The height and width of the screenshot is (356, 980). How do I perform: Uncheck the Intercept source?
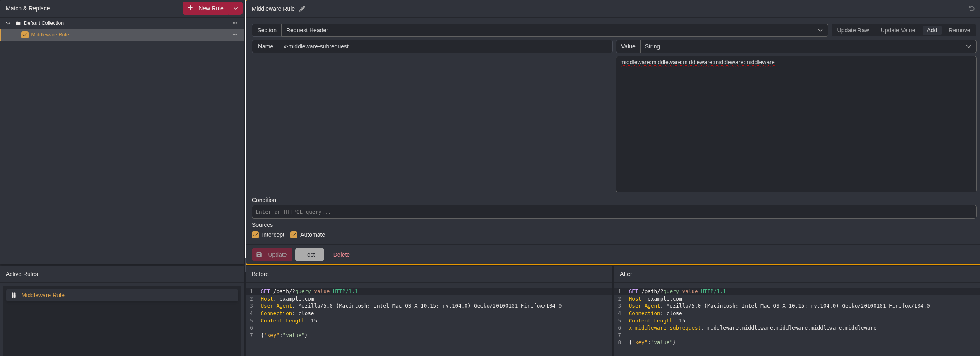click(x=256, y=235)
